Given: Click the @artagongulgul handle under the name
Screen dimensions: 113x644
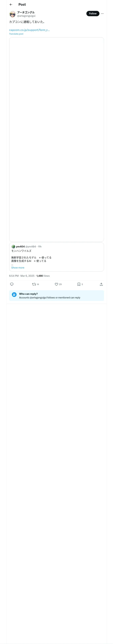Looking at the screenshot, I should 26,16.
